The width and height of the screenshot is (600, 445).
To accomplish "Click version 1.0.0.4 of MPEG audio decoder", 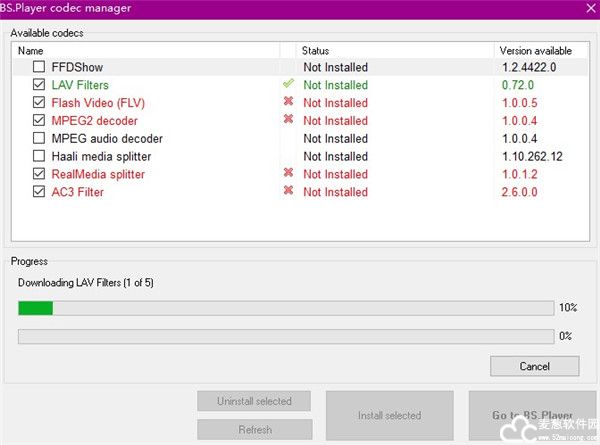I will 520,139.
